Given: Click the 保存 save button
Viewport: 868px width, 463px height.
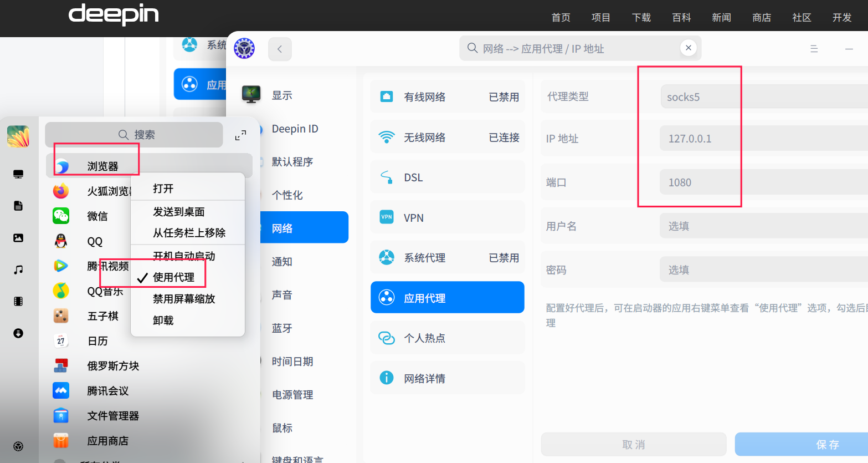Looking at the screenshot, I should tap(802, 444).
